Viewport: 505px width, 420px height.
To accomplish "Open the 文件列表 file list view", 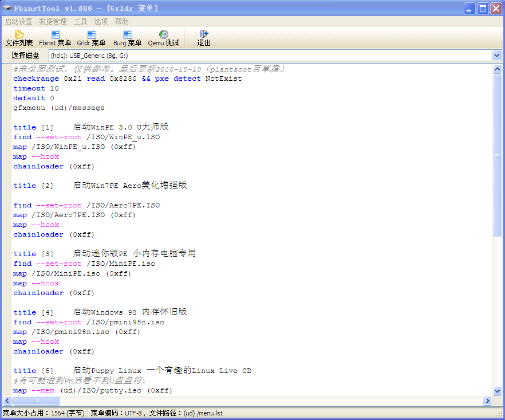I will (19, 38).
